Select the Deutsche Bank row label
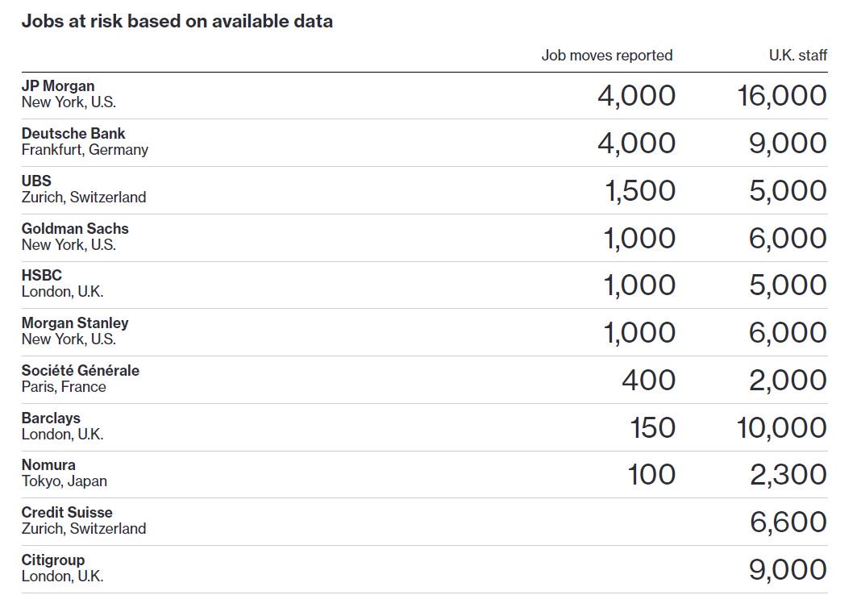 [x=73, y=133]
